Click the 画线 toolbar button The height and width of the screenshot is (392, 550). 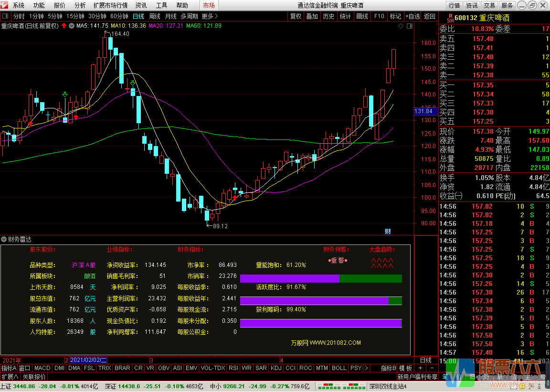pyautogui.click(x=362, y=16)
